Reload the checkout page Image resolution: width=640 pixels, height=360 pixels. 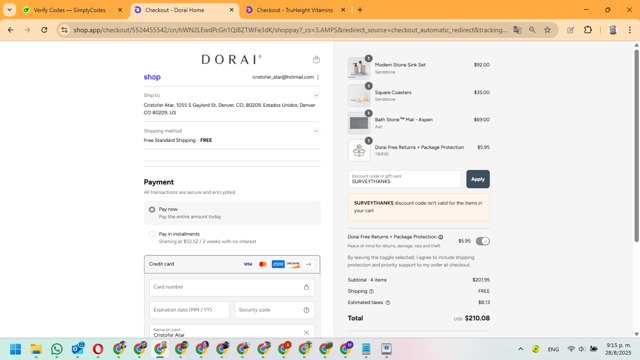44,30
